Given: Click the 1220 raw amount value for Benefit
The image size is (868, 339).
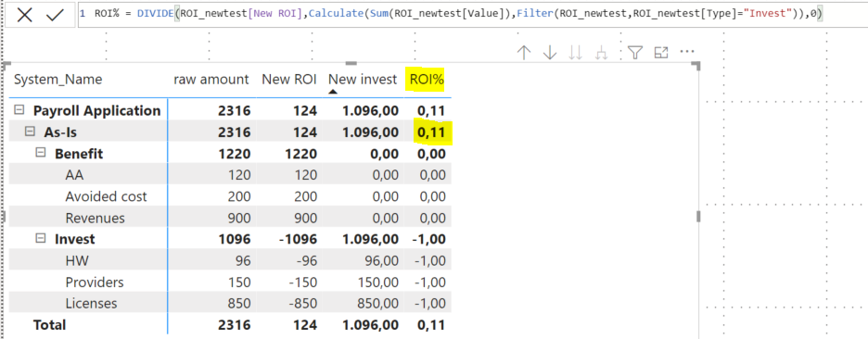Looking at the screenshot, I should tap(236, 154).
